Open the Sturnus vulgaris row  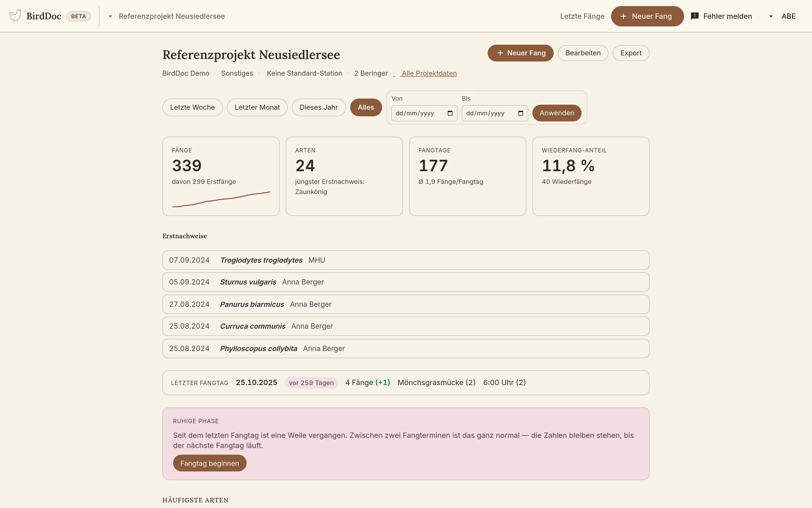tap(406, 282)
